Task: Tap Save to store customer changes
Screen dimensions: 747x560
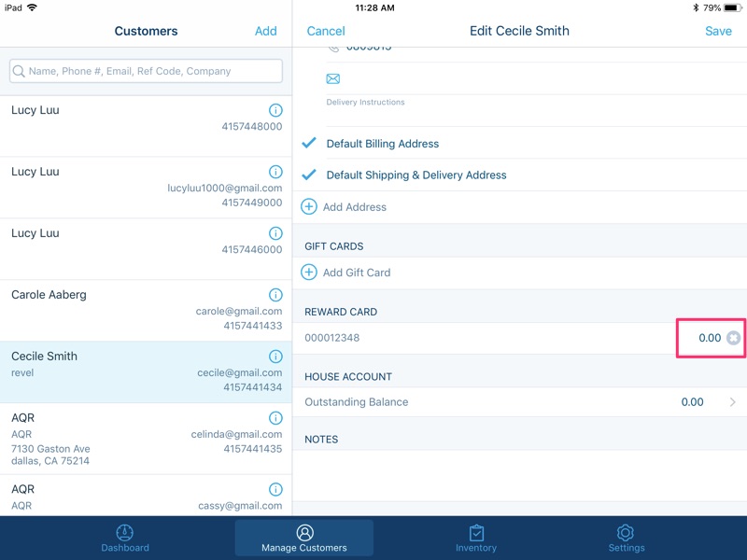Action: point(719,31)
